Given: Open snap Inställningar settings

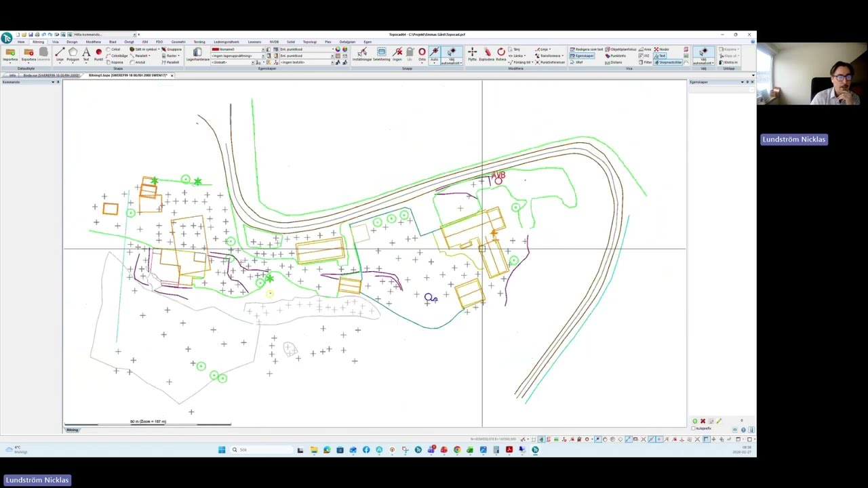Looking at the screenshot, I should tap(361, 54).
